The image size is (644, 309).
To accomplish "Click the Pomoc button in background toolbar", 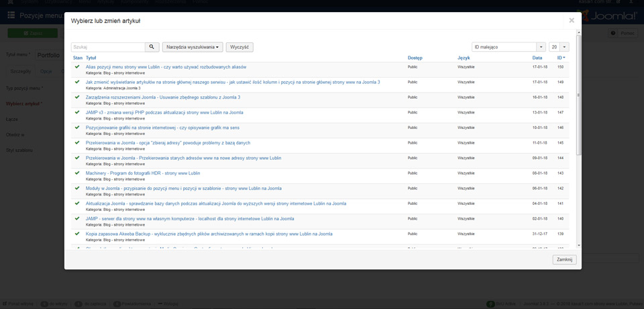I will coord(623,33).
